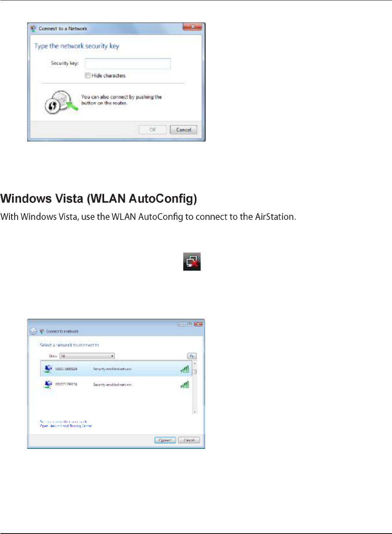Open Network and Sharing Center link
This screenshot has width=392, height=534.
pyautogui.click(x=66, y=426)
